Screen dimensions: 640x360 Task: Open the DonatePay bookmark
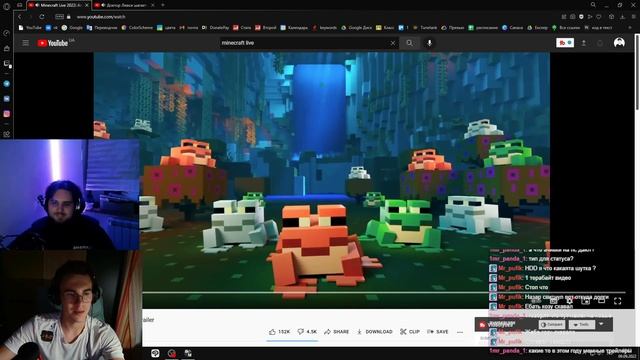click(x=216, y=28)
